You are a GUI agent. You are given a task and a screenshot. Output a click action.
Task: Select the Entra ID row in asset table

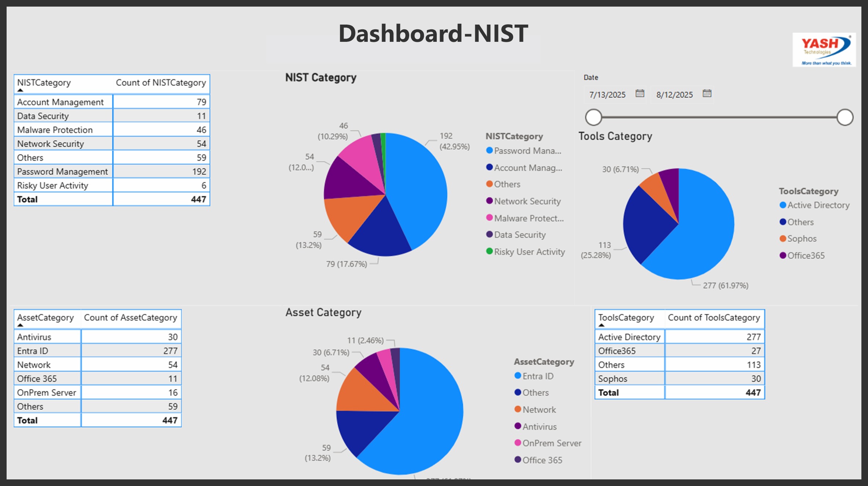click(33, 351)
